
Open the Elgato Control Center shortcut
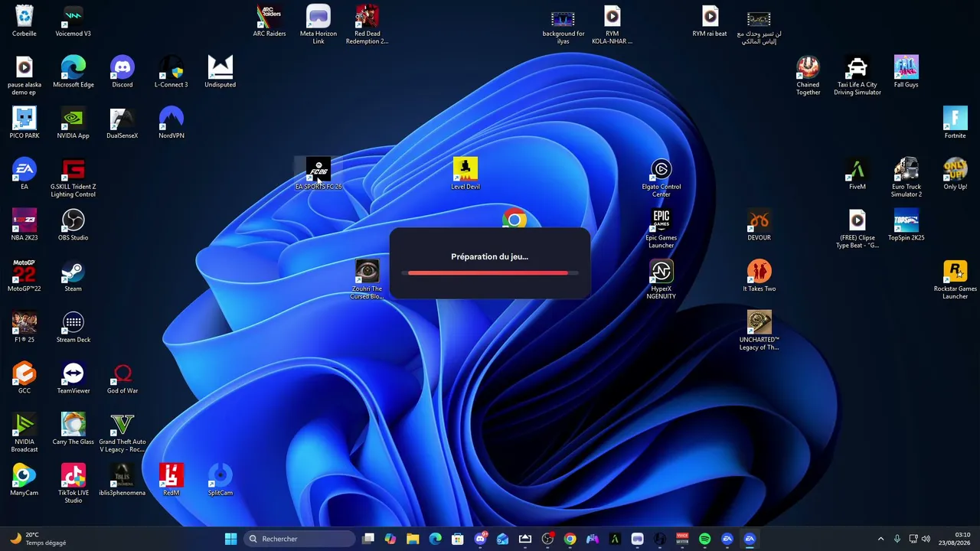pos(661,178)
